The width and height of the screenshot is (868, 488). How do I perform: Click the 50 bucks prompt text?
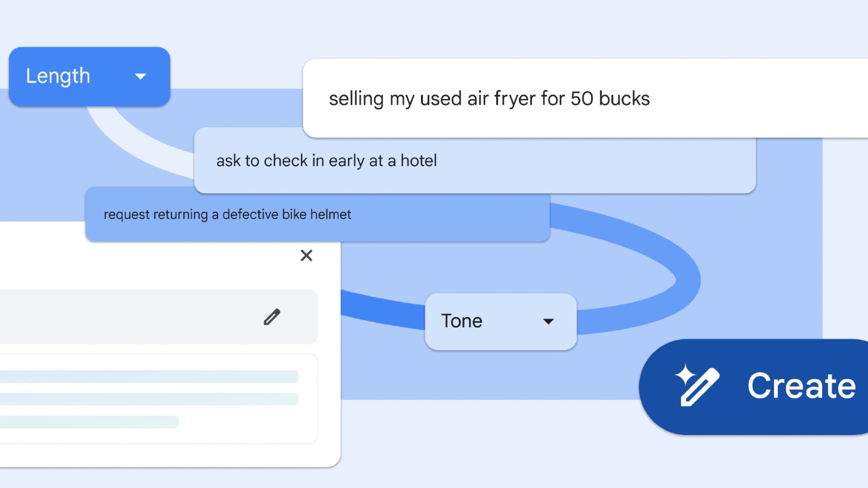coord(610,98)
